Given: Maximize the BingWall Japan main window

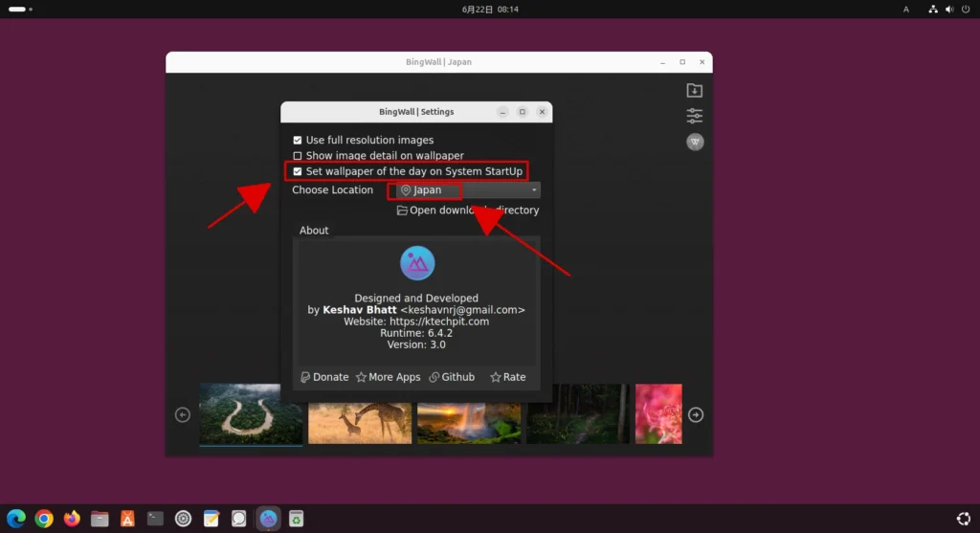Looking at the screenshot, I should pos(682,62).
